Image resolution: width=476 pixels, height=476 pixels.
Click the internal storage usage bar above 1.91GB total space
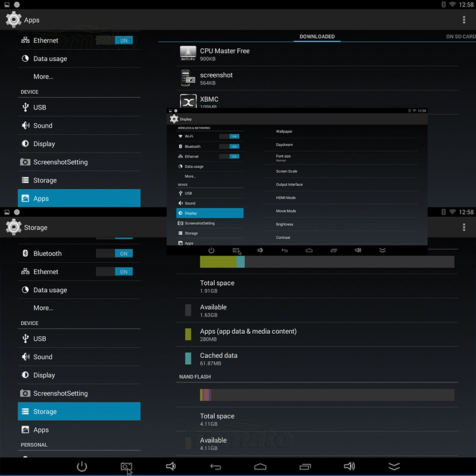point(327,262)
